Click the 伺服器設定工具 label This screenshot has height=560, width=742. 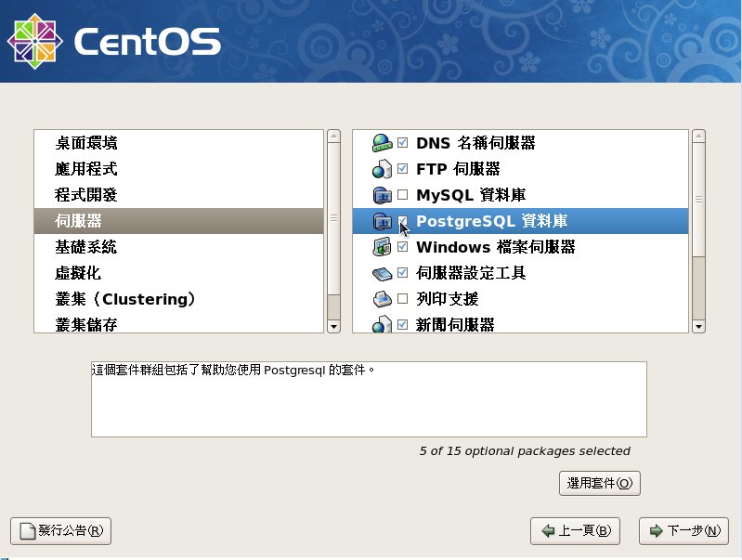click(x=471, y=273)
